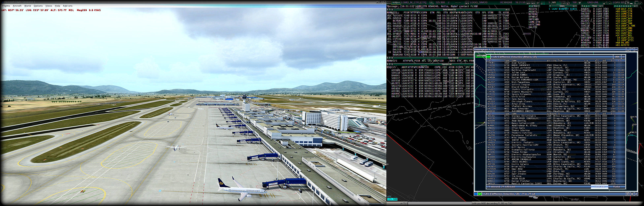Toggle the C option in Metars list header
The height and width of the screenshot is (206, 644).
coord(550,6)
